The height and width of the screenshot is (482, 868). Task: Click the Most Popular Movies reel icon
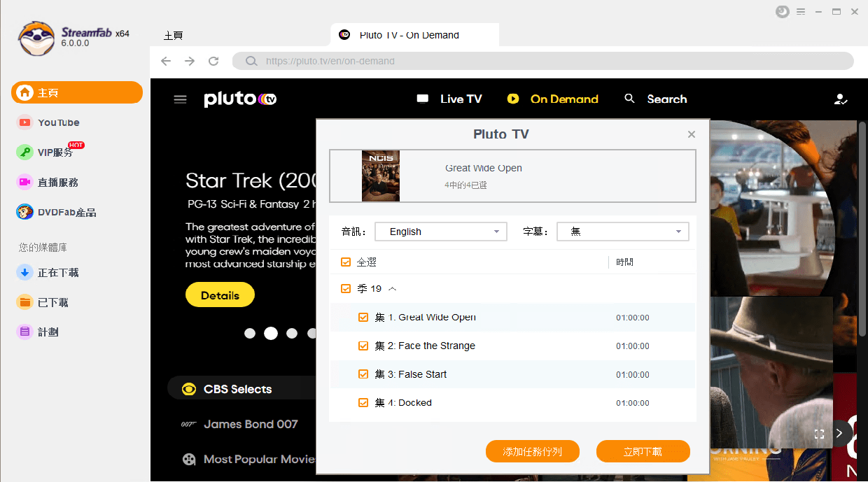(x=188, y=460)
